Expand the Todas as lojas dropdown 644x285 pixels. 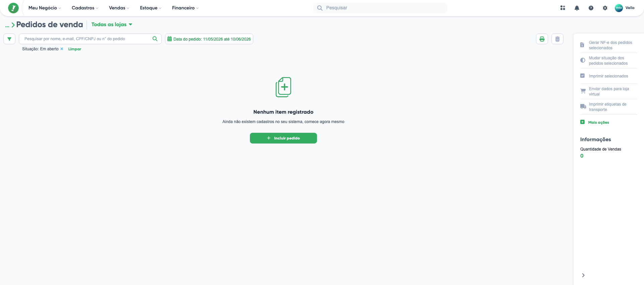(x=112, y=24)
